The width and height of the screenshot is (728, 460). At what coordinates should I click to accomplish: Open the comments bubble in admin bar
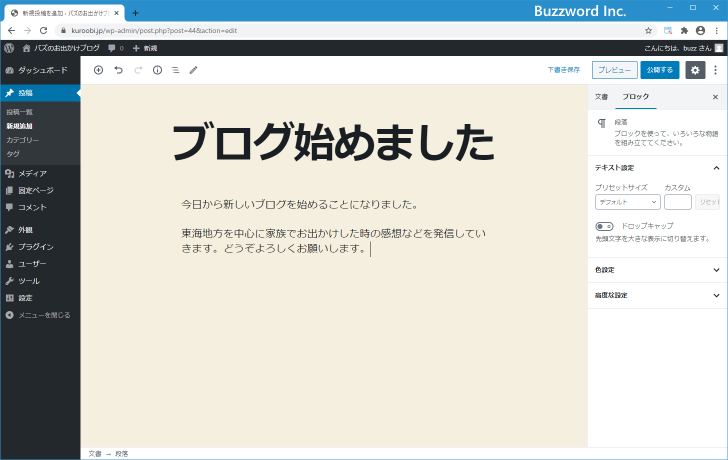[116, 48]
